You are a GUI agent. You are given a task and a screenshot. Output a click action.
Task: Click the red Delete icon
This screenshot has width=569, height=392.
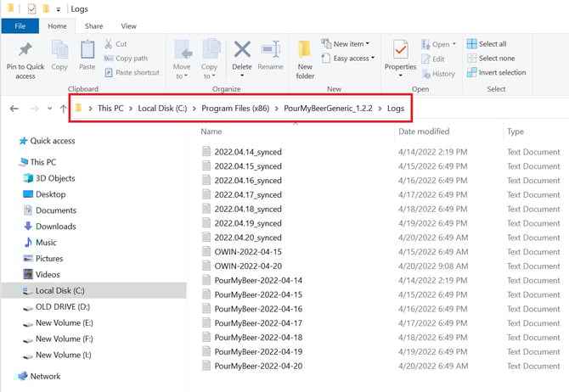coord(242,52)
